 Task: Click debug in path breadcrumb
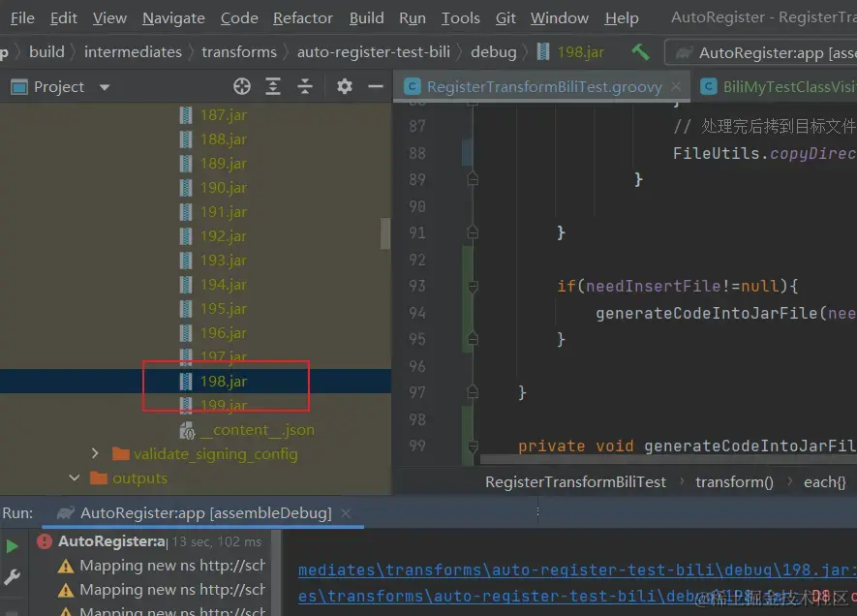[x=494, y=52]
